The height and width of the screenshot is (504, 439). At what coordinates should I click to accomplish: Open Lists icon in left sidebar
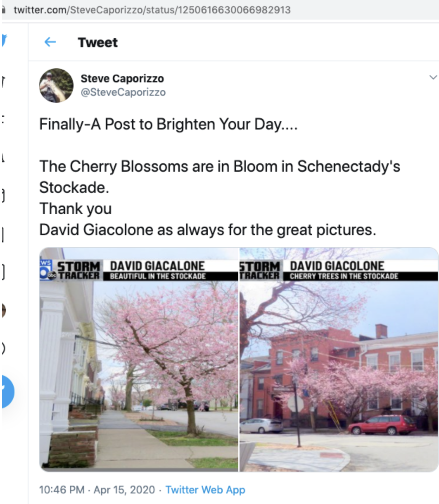(x=3, y=272)
